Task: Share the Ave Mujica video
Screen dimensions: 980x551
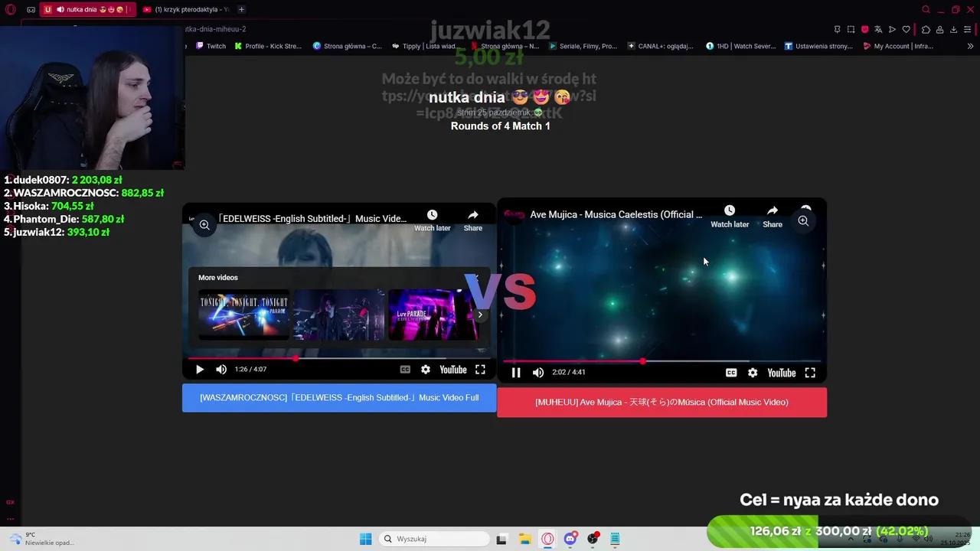Action: 773,217
